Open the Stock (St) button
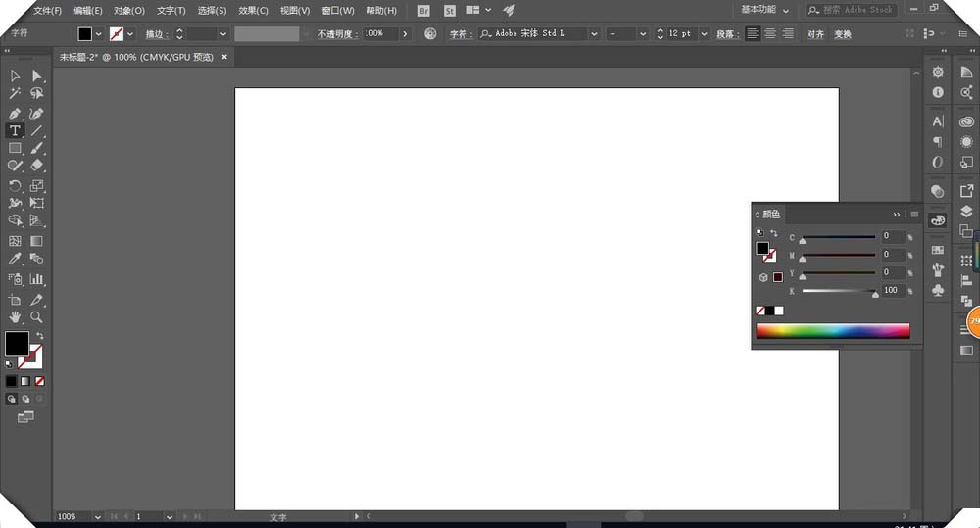This screenshot has width=980, height=528. 450,11
